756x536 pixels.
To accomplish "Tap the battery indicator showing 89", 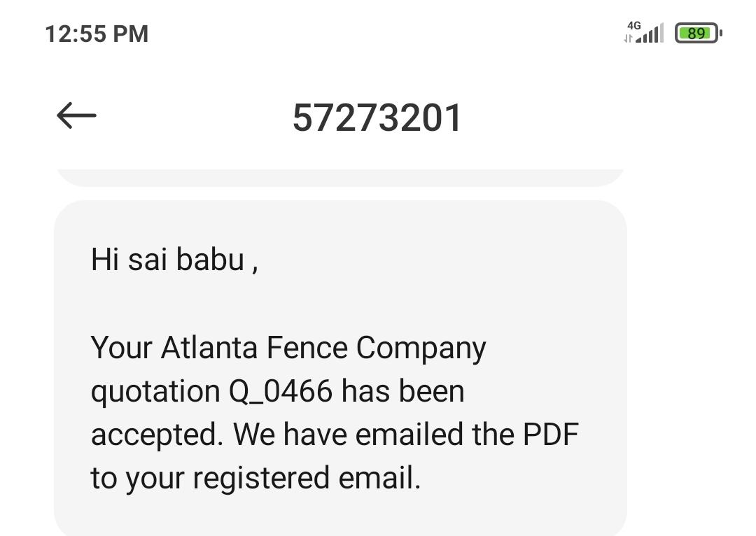I will click(697, 33).
